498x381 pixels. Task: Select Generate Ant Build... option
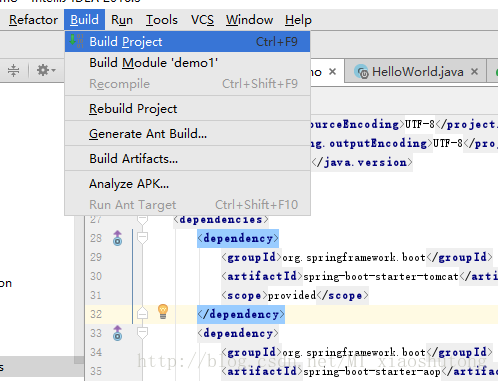point(187,134)
